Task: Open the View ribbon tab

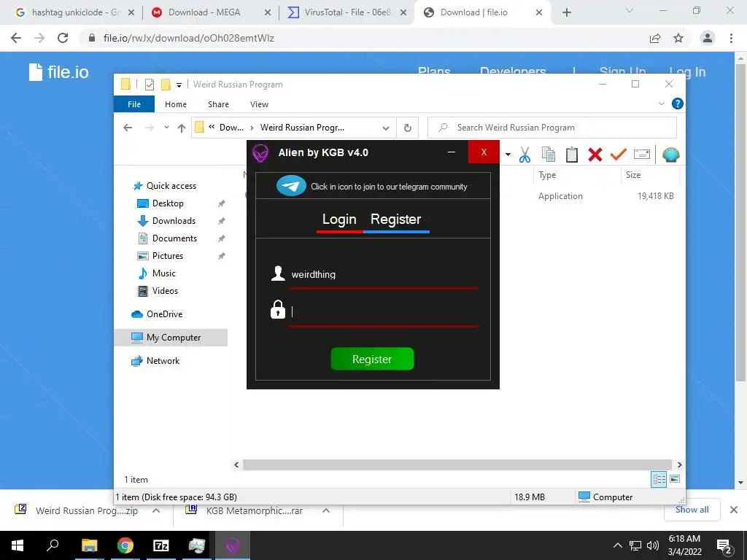Action: click(259, 104)
